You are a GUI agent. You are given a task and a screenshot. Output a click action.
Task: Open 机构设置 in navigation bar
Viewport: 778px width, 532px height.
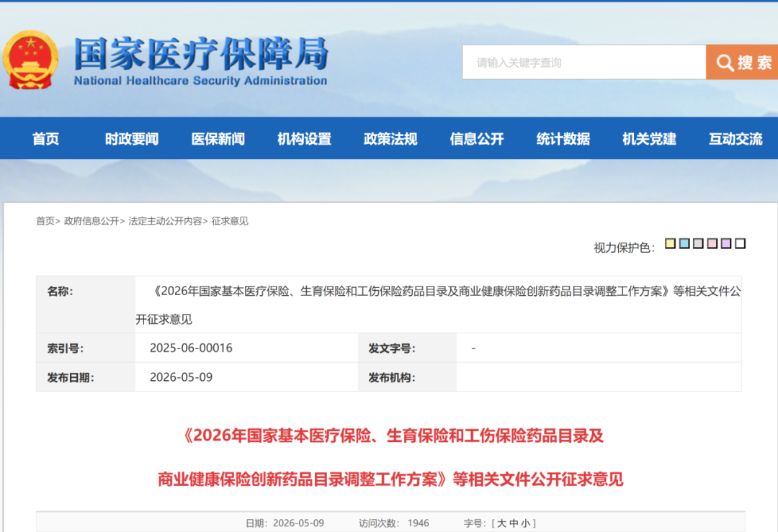point(305,139)
